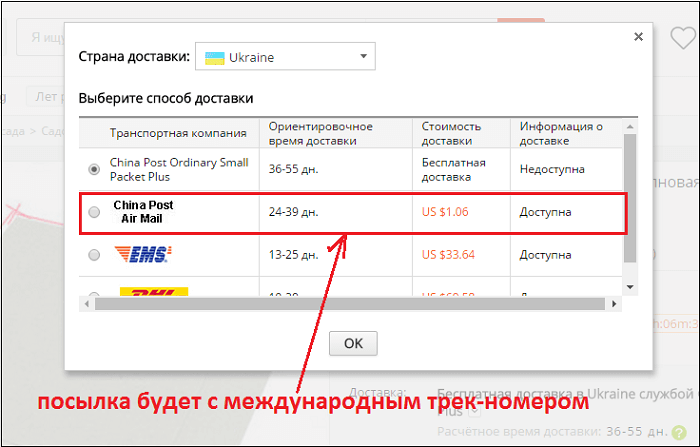
Task: Select China Post Ordinary Small Packet Plus radio
Action: (94, 169)
